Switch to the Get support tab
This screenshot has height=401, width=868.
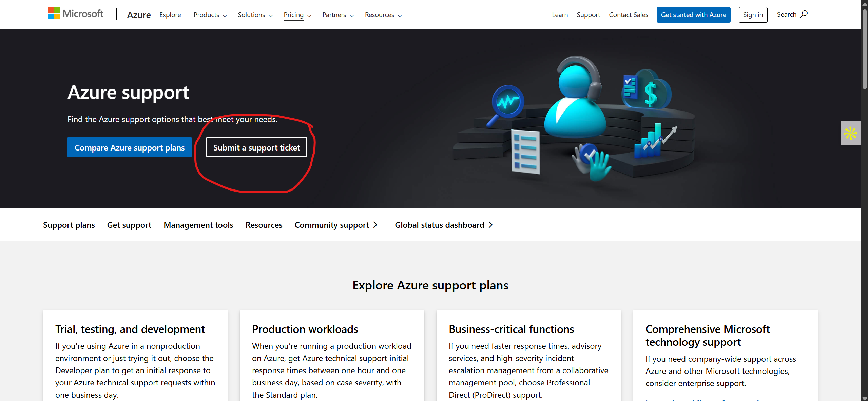click(x=129, y=225)
